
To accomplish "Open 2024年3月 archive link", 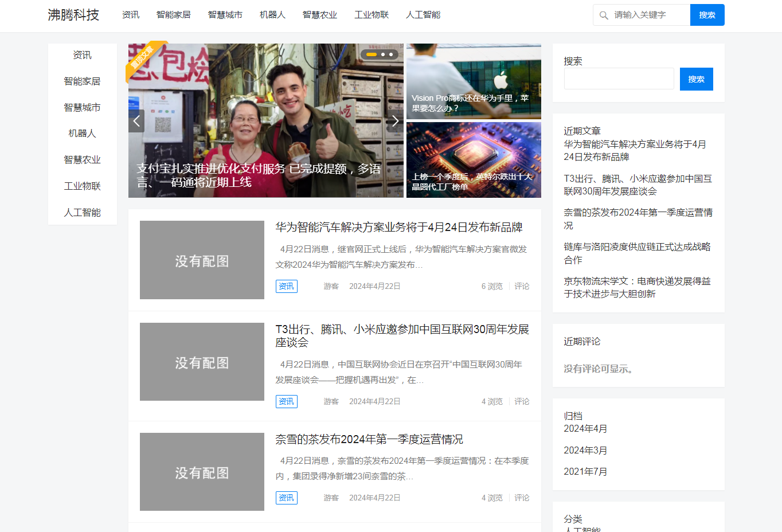I will pos(585,451).
